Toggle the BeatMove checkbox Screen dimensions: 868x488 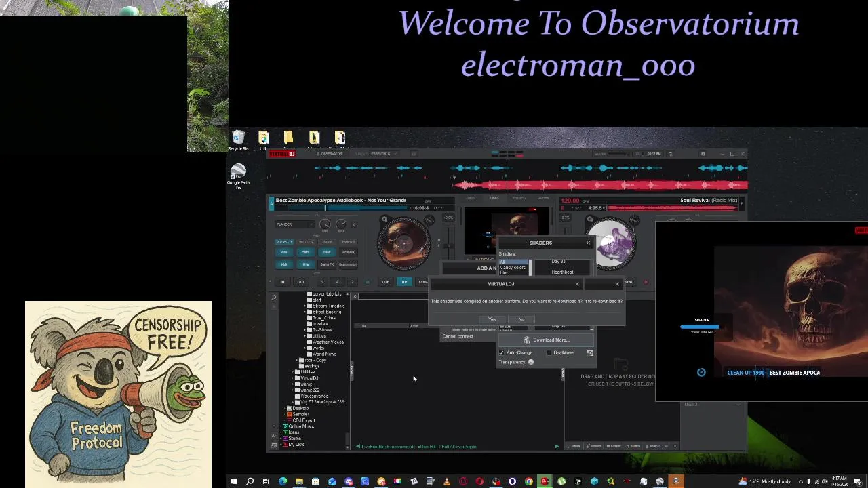[549, 352]
